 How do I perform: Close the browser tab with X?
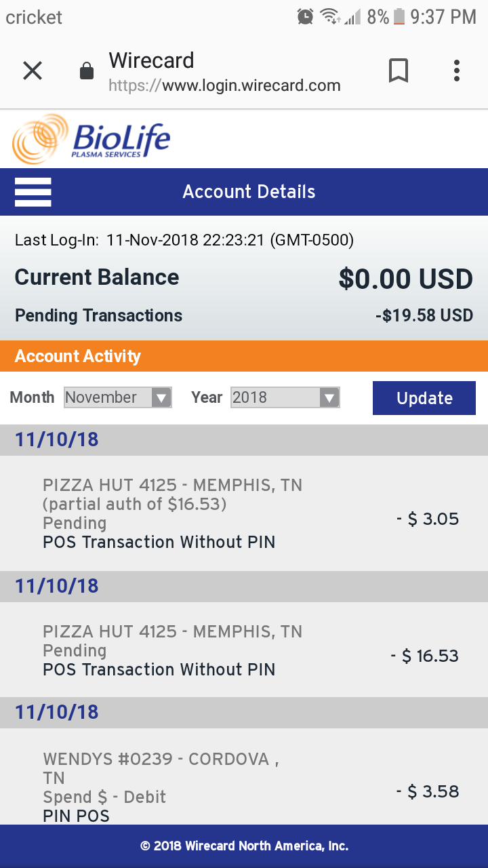tap(33, 71)
